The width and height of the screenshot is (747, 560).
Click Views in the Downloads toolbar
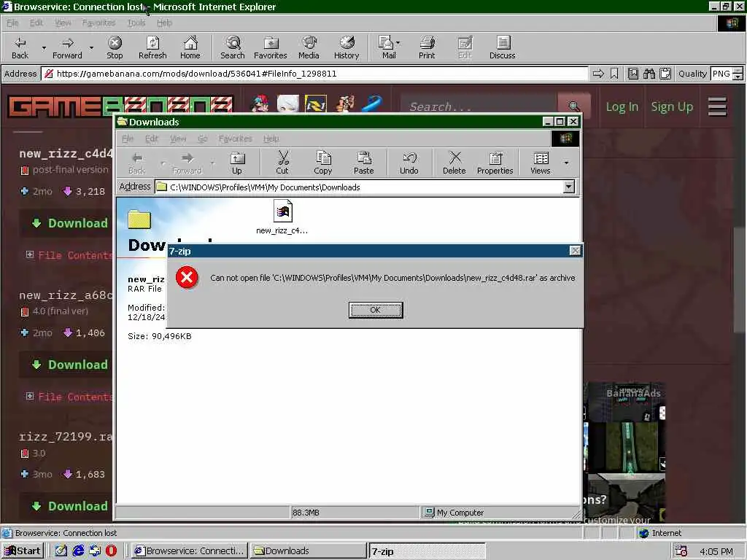tap(541, 163)
